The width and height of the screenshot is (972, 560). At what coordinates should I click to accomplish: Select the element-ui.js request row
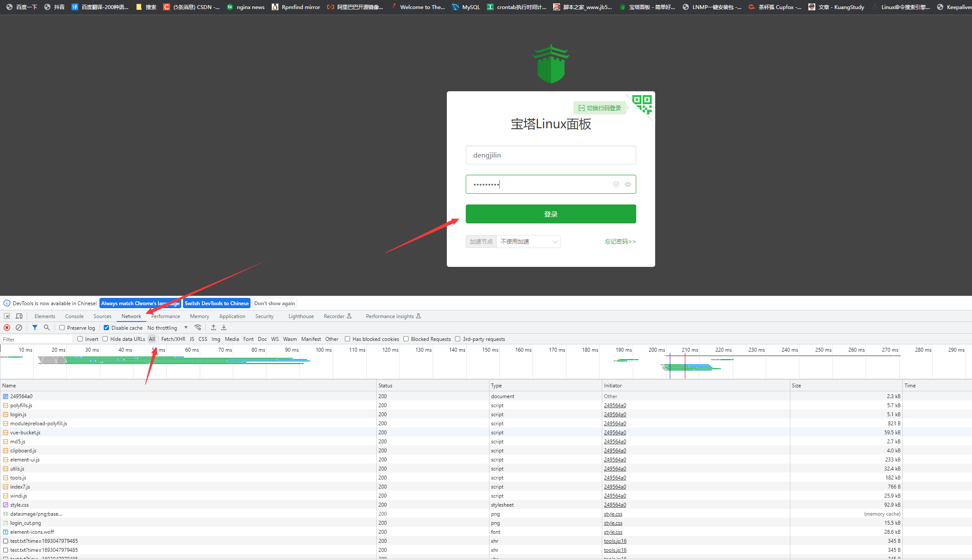point(486,460)
